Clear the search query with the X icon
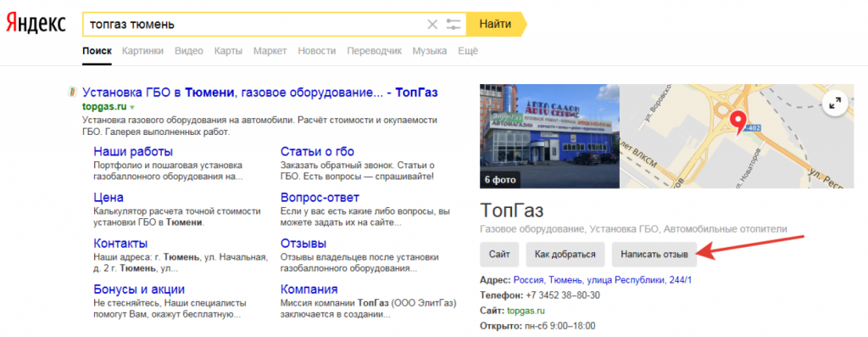The width and height of the screenshot is (868, 337). pos(432,25)
